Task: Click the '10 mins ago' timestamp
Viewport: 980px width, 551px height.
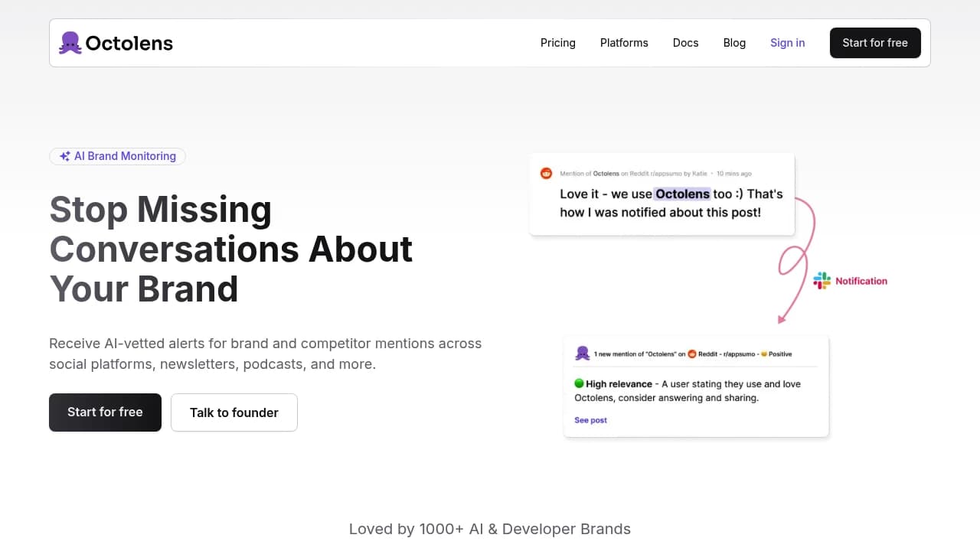Action: (x=734, y=174)
